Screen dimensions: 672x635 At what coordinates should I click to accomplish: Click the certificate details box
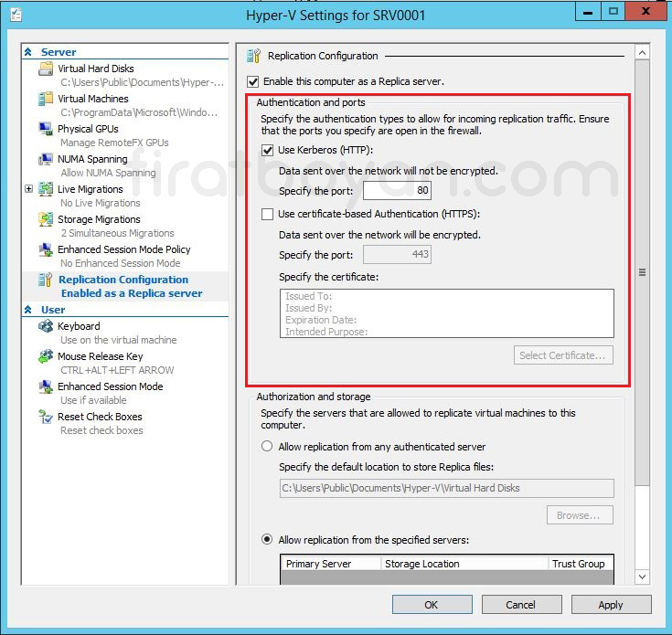[x=446, y=313]
